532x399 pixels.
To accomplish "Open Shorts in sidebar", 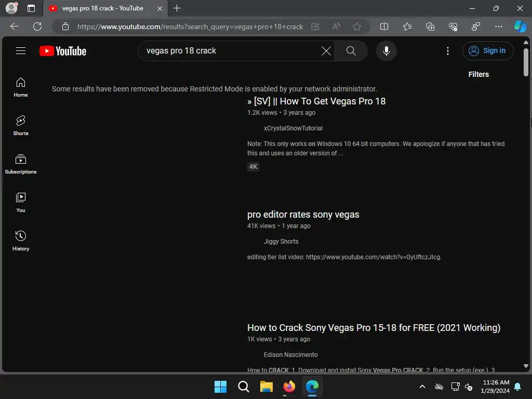I will 21,126.
